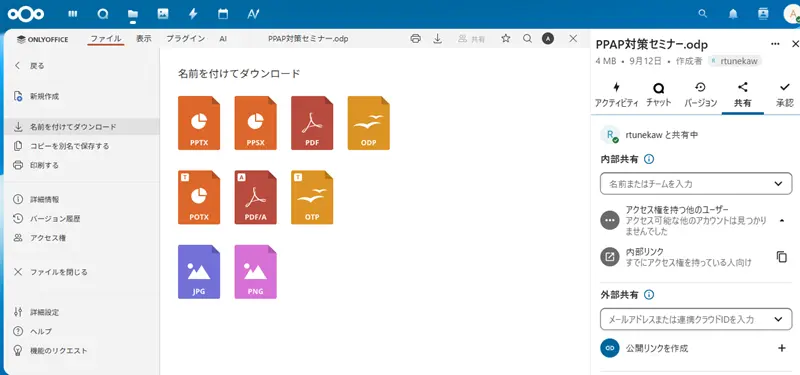Open the Dashboard app icon
The width and height of the screenshot is (800, 375).
pos(73,14)
